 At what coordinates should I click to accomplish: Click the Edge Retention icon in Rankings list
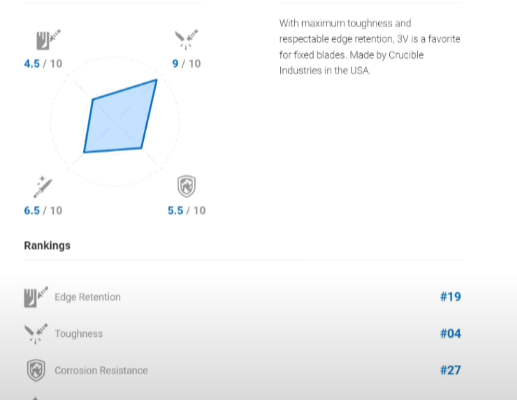[36, 297]
